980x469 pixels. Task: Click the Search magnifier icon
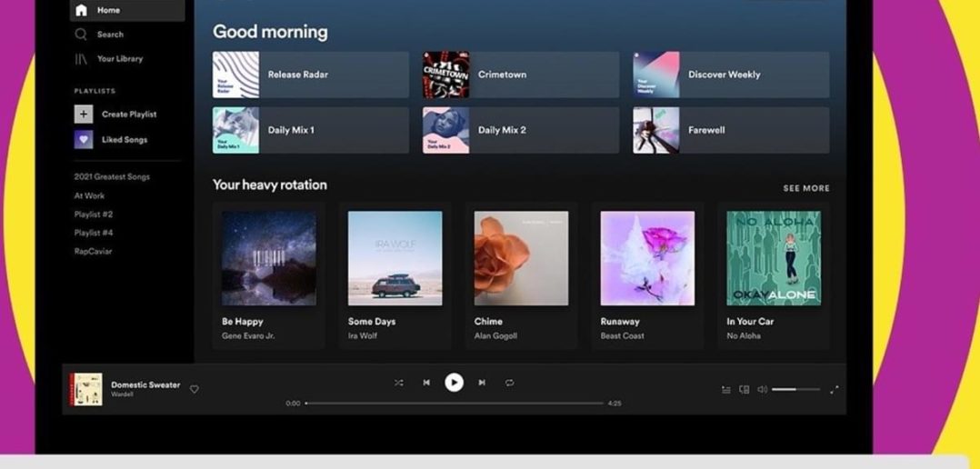click(81, 35)
